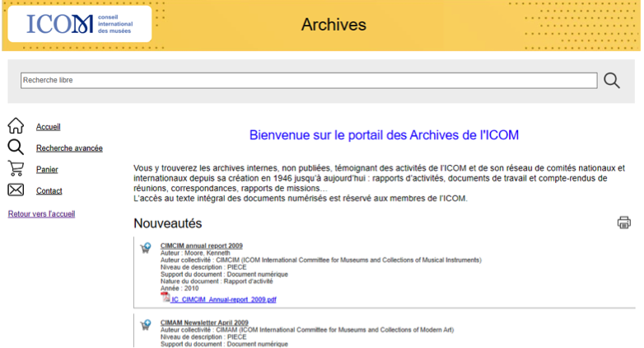Click the Archives page title
Screen dimensions: 644x348
(334, 25)
